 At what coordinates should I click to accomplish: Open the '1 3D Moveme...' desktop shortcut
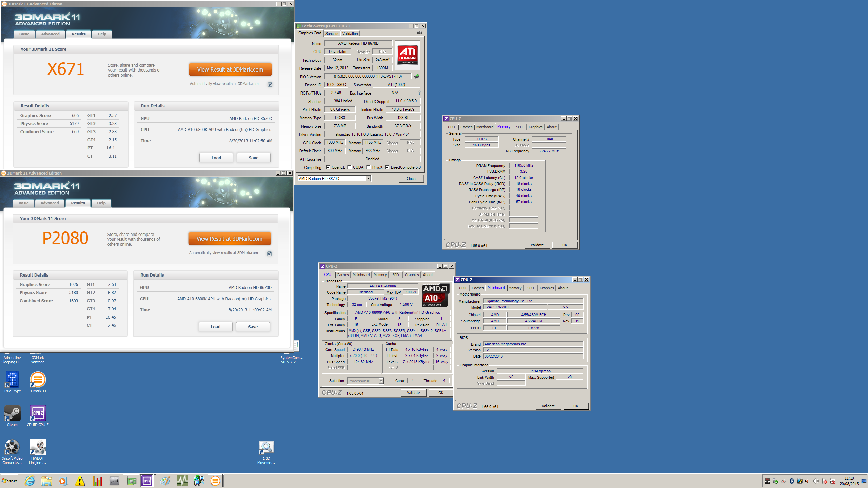coord(266,452)
